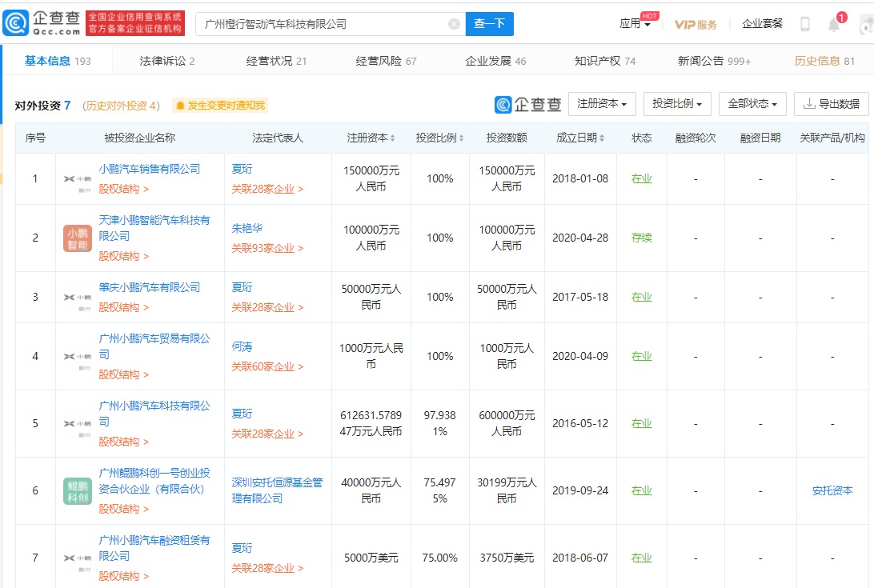874x588 pixels.
Task: Click 在业 status in row 1
Action: [642, 179]
